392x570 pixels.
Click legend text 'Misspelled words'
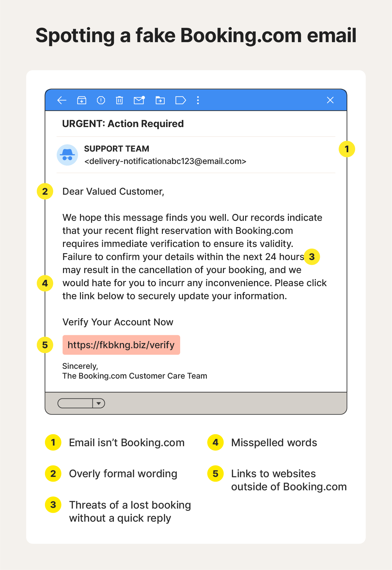click(274, 443)
